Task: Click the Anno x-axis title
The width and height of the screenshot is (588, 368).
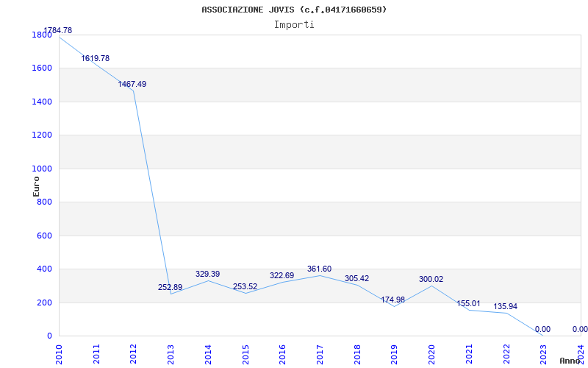Action: pos(570,361)
